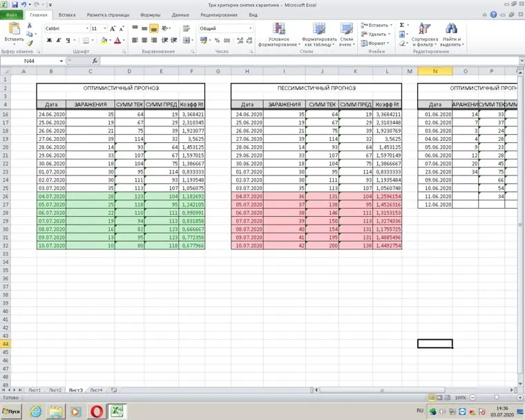Viewport: 525px width, 420px height.
Task: Toggle italic formatting (К)
Action: pyautogui.click(x=58, y=40)
